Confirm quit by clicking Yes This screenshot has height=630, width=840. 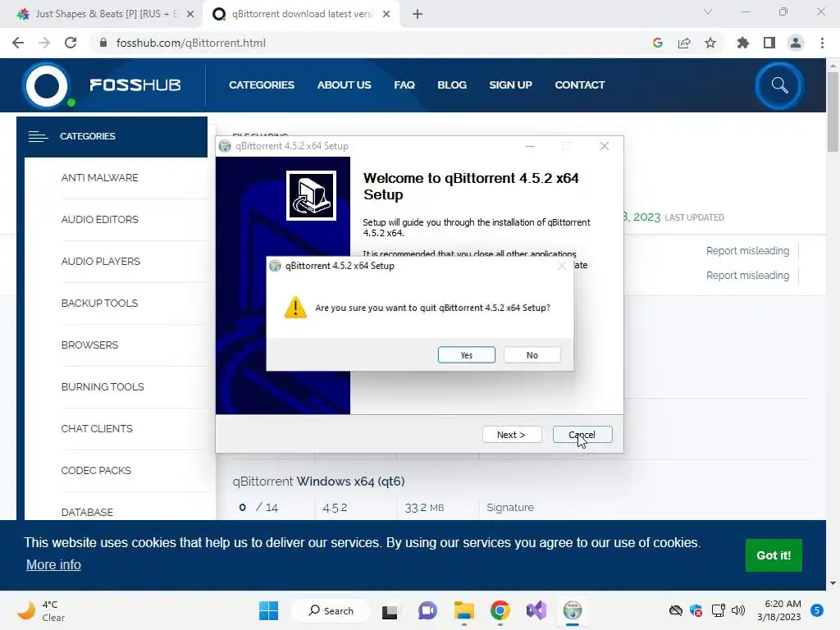pos(466,355)
